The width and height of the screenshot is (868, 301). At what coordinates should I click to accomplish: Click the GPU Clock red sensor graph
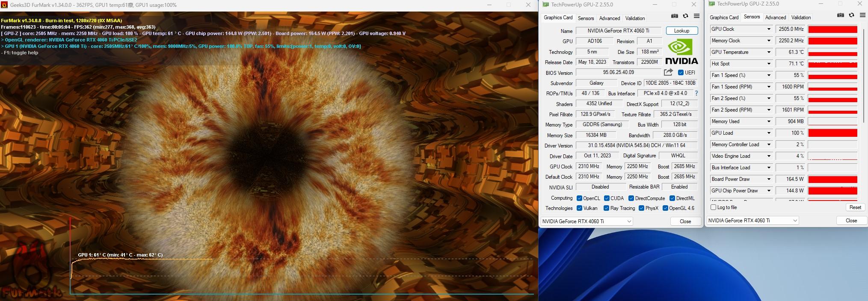(x=832, y=29)
